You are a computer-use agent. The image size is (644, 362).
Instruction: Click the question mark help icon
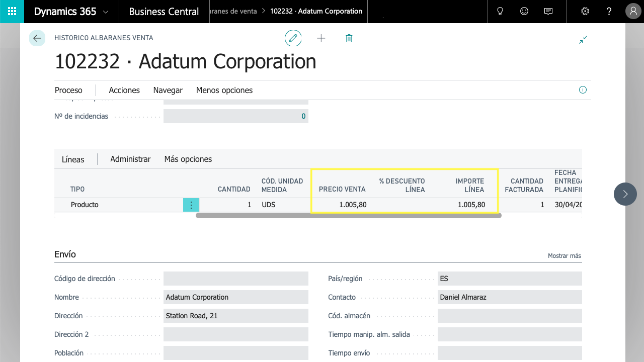point(609,12)
